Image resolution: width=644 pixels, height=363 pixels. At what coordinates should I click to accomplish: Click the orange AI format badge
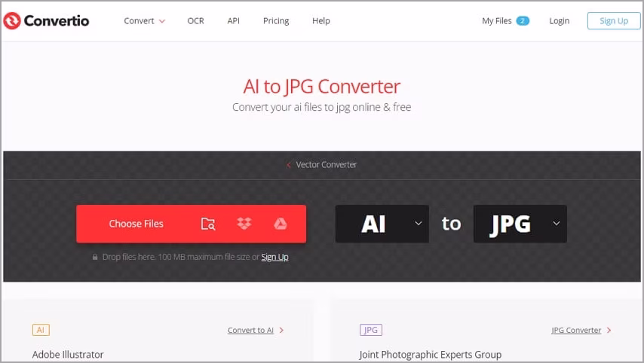coord(41,330)
